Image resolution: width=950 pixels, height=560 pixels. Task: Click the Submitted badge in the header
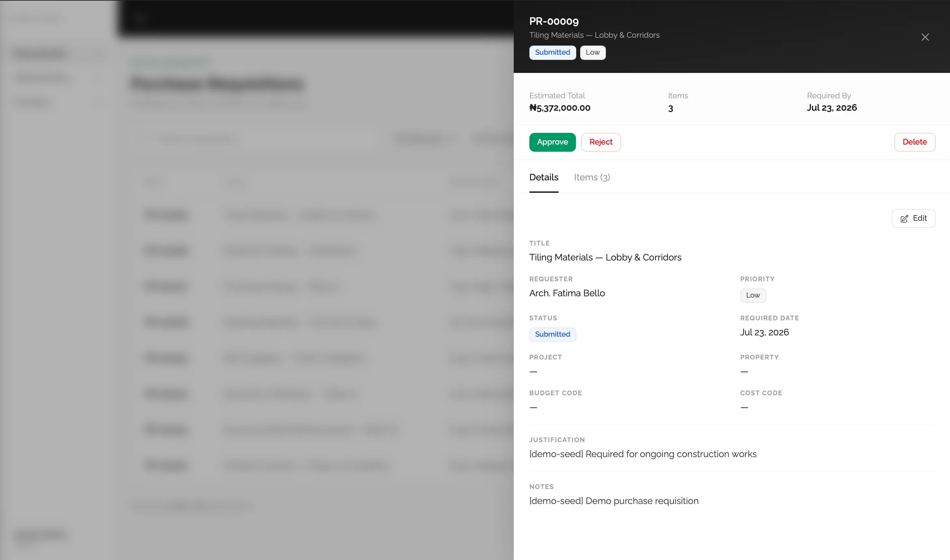[x=552, y=52]
